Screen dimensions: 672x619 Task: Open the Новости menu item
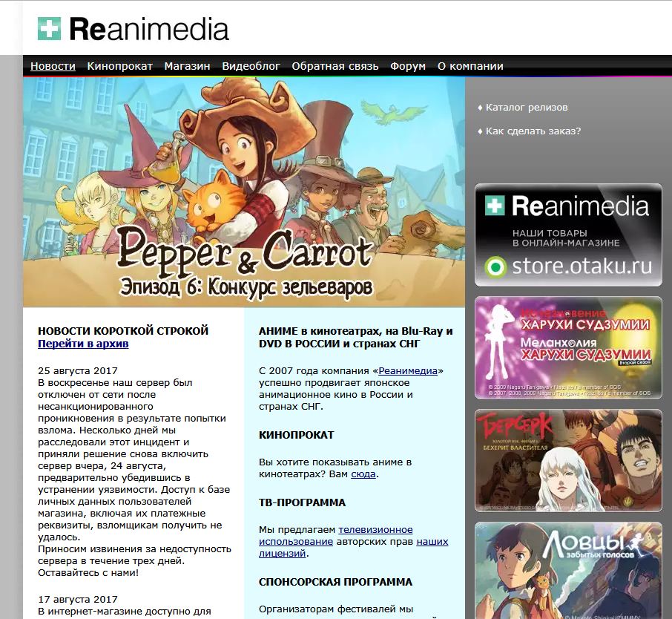point(53,66)
